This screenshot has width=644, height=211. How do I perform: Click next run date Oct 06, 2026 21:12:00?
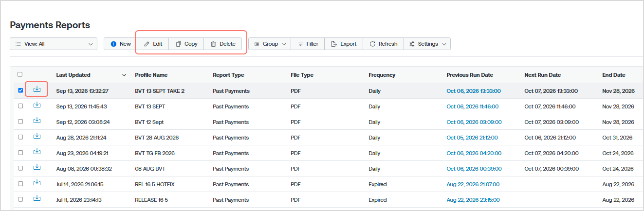pyautogui.click(x=550, y=138)
